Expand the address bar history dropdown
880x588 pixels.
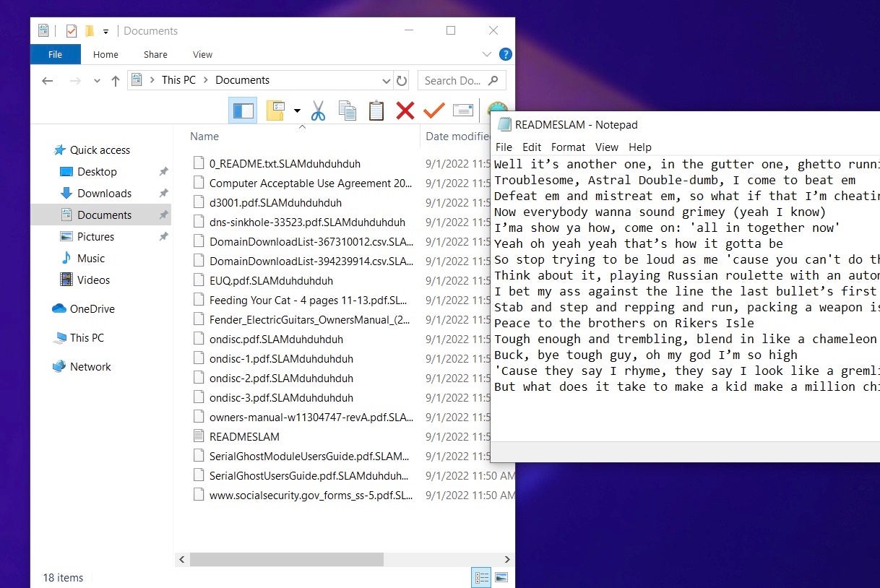[386, 81]
